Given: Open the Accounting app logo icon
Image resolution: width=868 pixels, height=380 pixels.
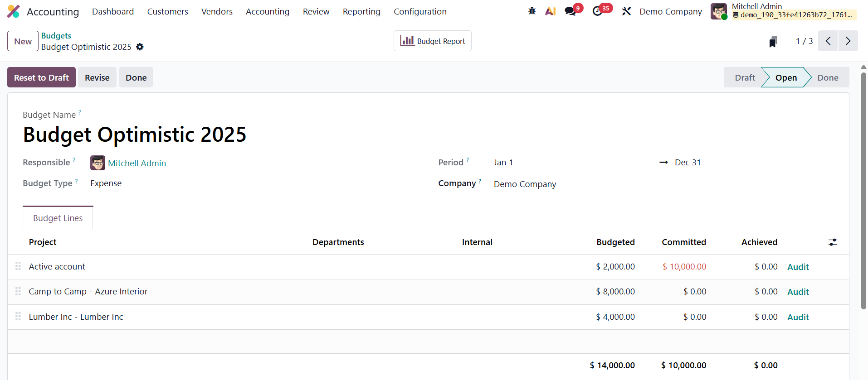Looking at the screenshot, I should 14,11.
